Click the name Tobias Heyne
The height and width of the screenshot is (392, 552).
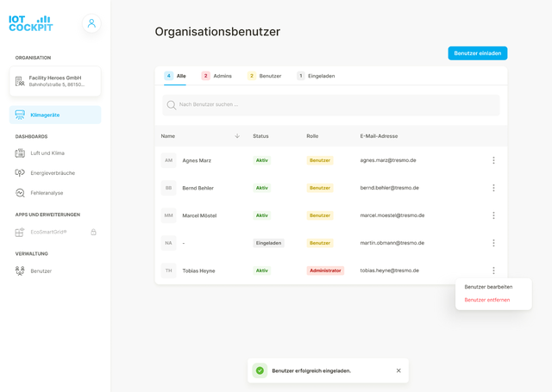(x=198, y=271)
